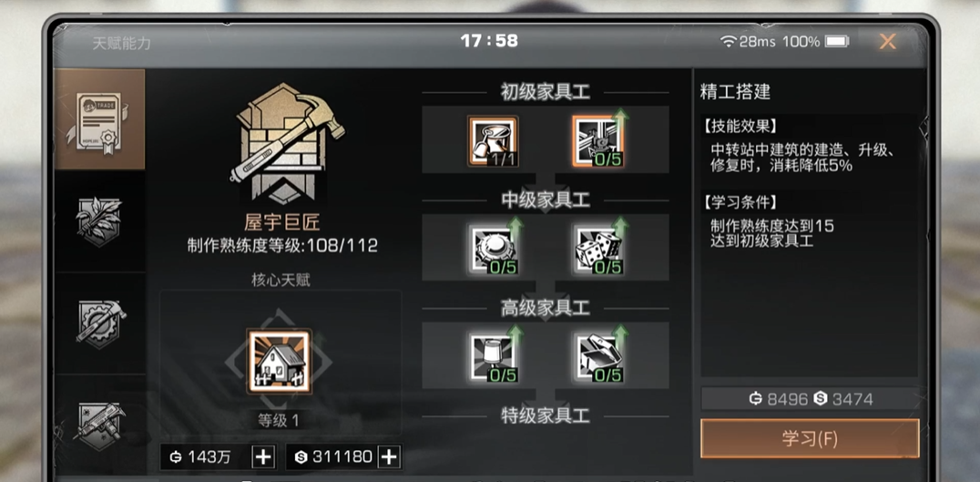Screen dimensions: 980x482
Task: Select the dice skill icon
Action: click(x=598, y=249)
